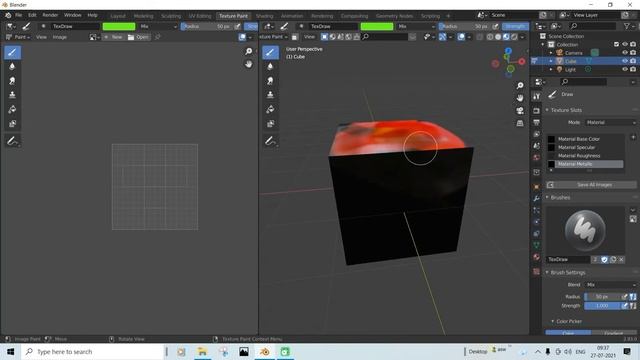This screenshot has width=640, height=360.
Task: Open the Active Tool properties tab
Action: (536, 96)
